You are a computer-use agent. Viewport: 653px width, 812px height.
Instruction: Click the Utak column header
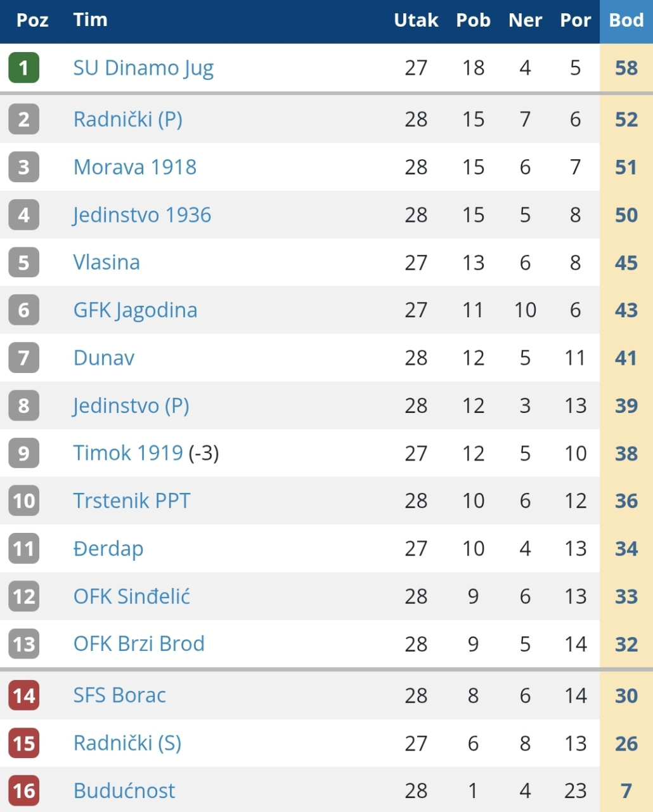point(416,20)
